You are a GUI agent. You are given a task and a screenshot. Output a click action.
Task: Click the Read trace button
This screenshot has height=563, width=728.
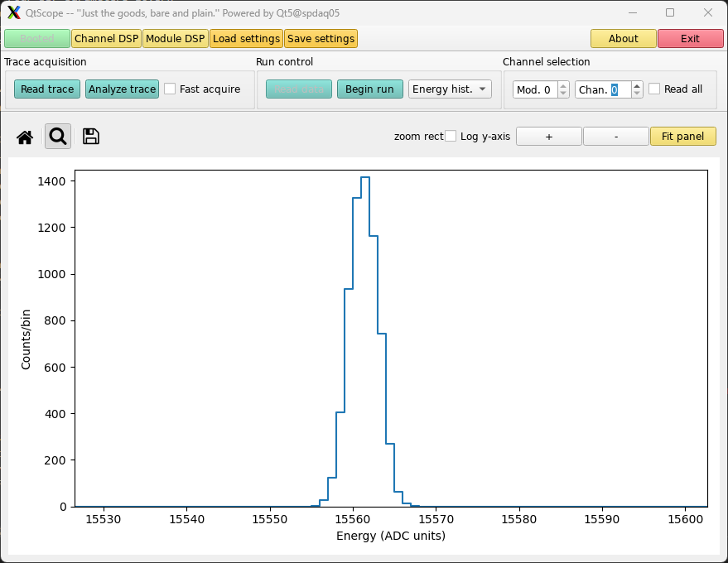(x=47, y=89)
